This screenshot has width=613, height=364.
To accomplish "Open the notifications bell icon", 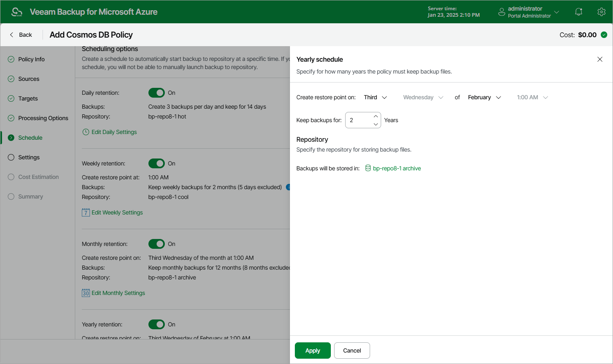I will 578,12.
